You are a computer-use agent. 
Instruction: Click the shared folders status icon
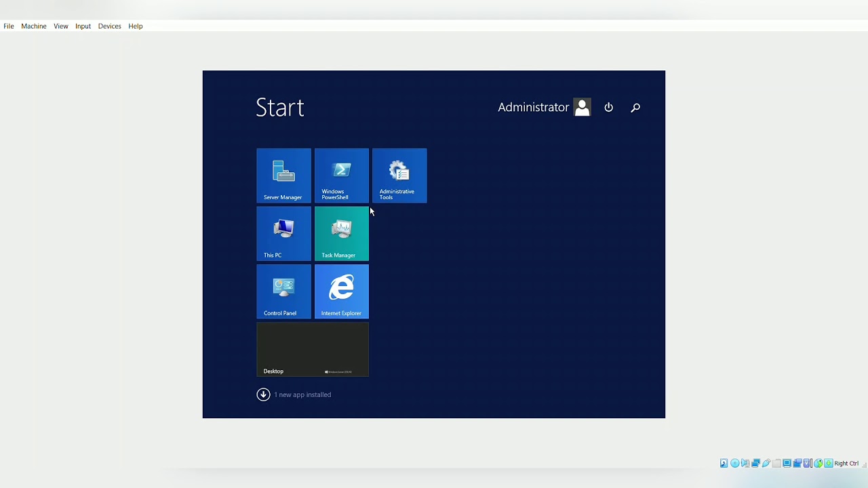point(776,463)
